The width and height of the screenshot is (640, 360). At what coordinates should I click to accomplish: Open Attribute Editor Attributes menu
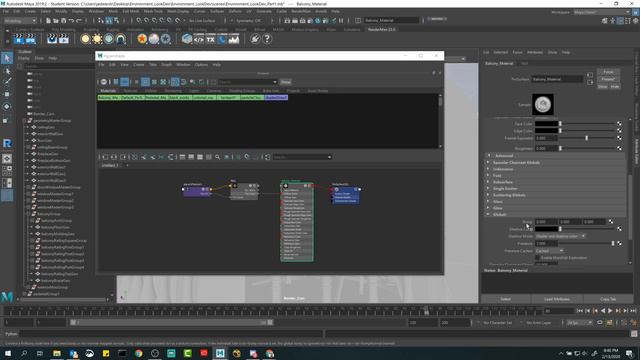coord(535,52)
